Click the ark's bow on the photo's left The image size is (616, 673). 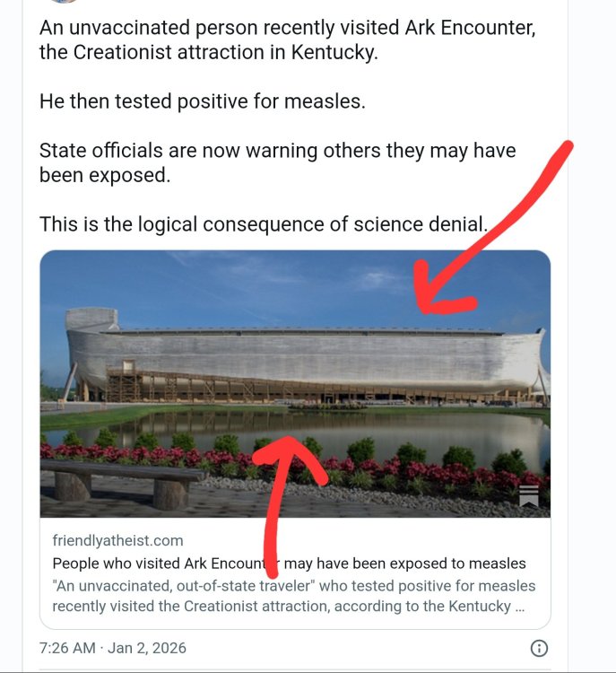click(90, 345)
